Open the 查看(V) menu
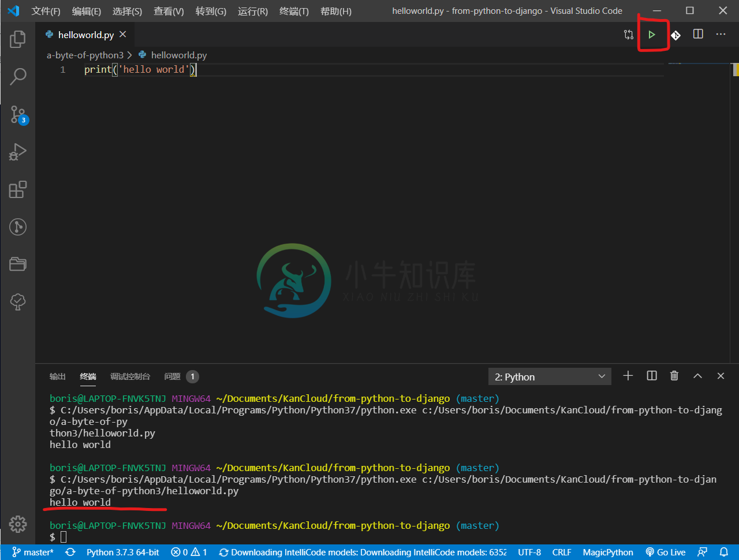 pos(169,12)
